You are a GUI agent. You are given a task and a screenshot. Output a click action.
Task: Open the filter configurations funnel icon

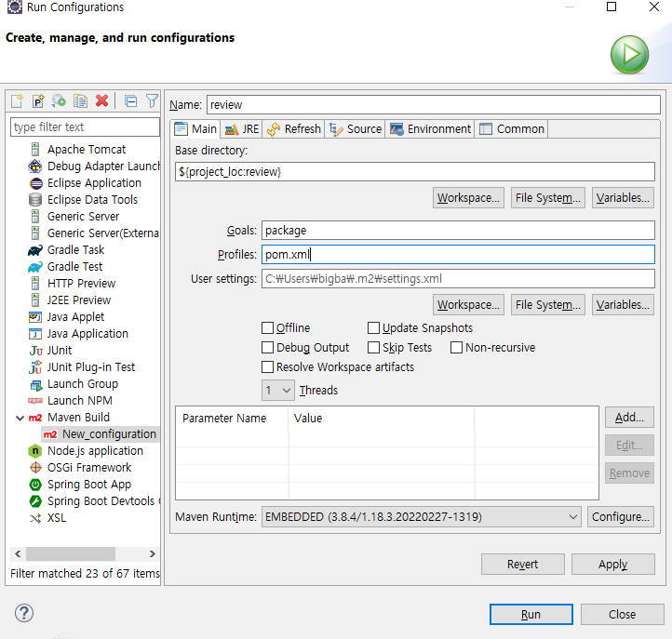tap(152, 101)
